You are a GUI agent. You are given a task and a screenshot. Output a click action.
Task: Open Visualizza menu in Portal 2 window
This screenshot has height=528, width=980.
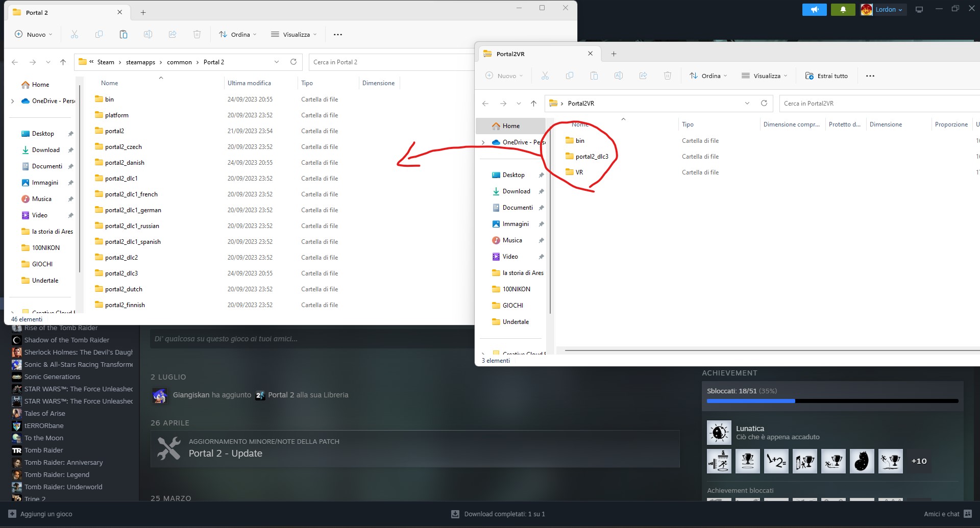click(294, 34)
